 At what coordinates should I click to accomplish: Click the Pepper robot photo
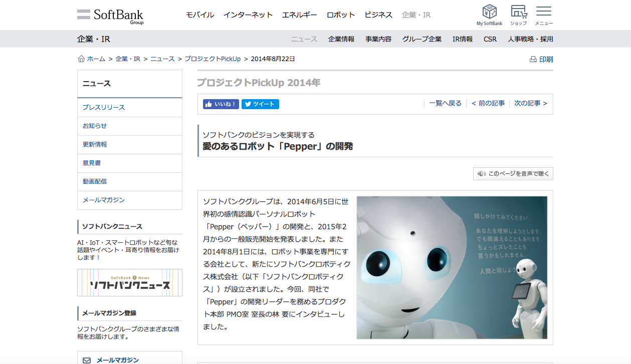pyautogui.click(x=452, y=267)
